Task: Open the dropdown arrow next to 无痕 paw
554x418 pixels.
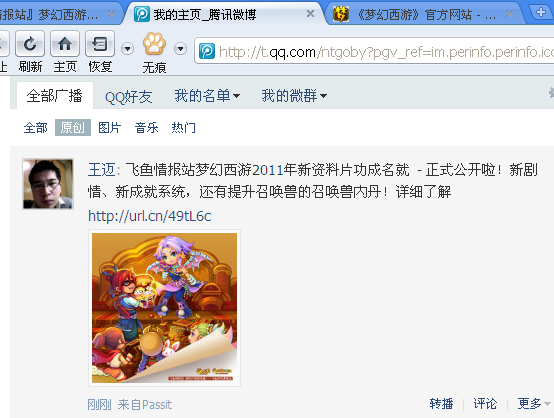Action: [181, 48]
